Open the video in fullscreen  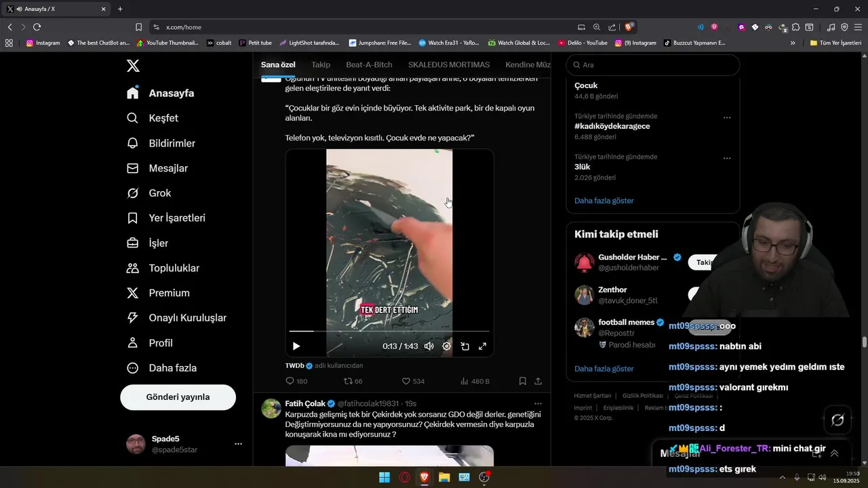coord(483,346)
